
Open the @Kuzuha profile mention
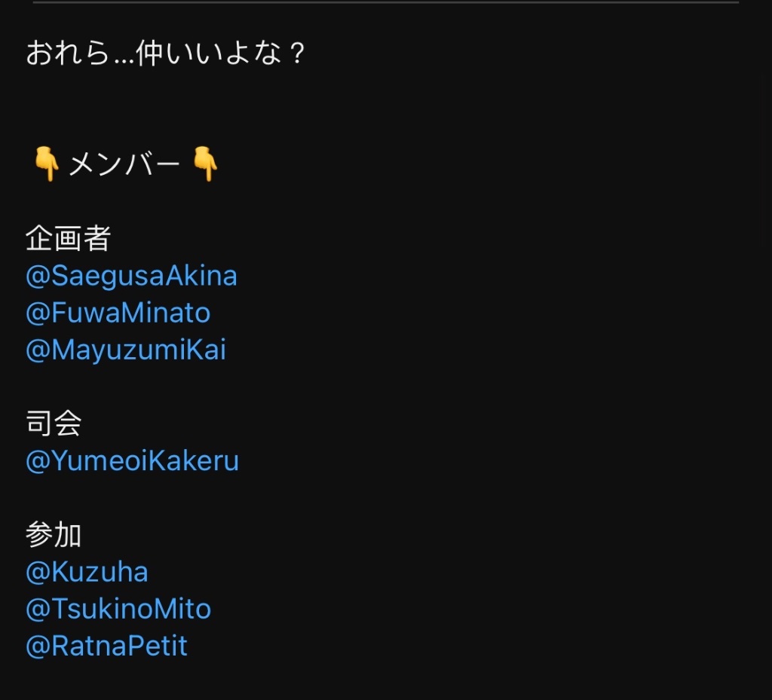pos(87,572)
